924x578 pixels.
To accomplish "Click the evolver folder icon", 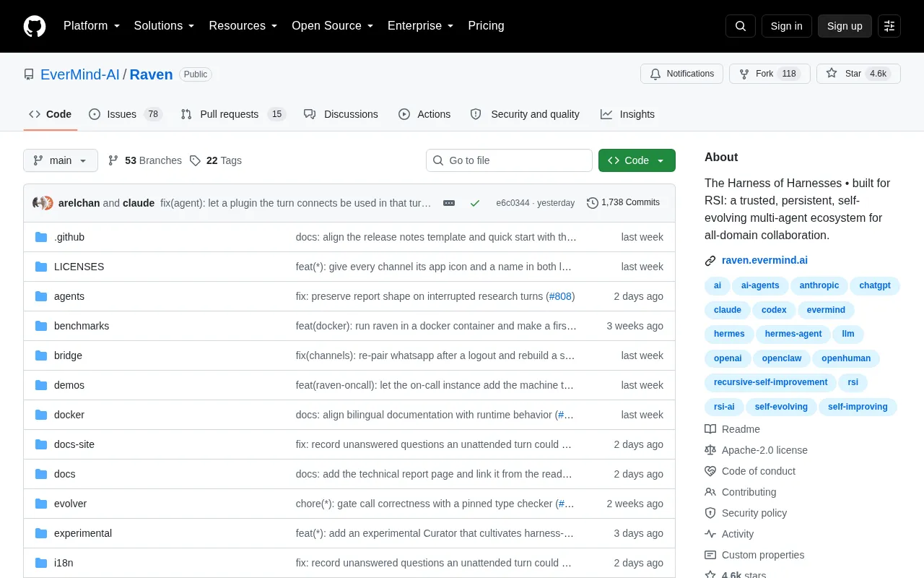I will point(41,504).
